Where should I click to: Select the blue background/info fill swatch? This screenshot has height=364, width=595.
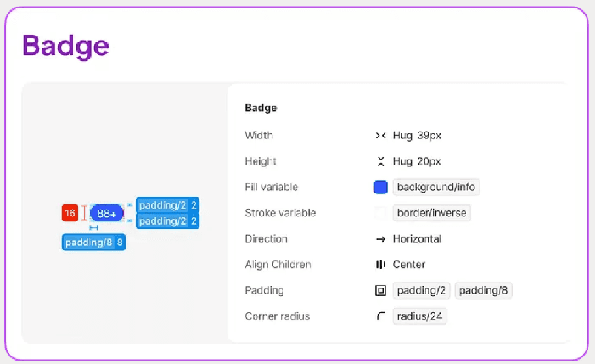point(380,188)
